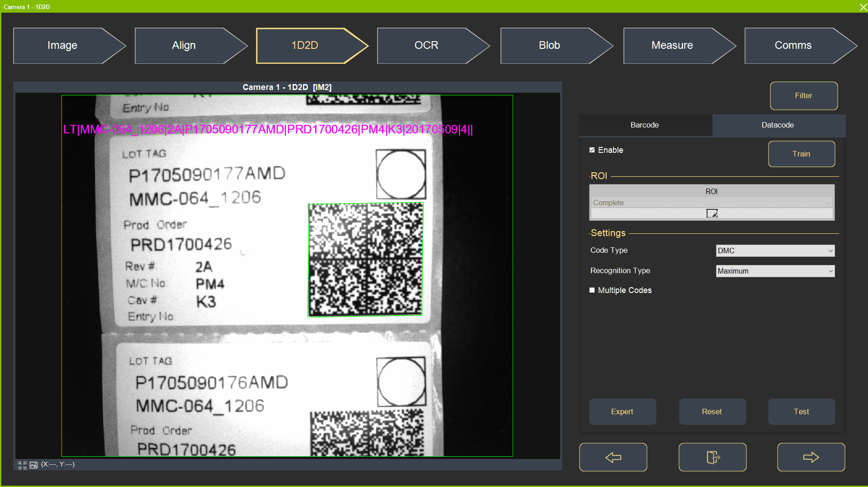Open the OCR step

pyautogui.click(x=433, y=46)
